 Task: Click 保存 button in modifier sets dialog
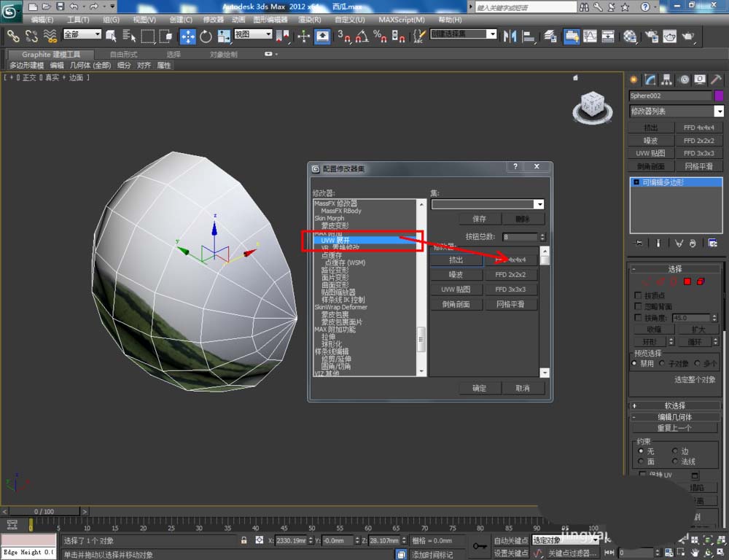(x=479, y=219)
